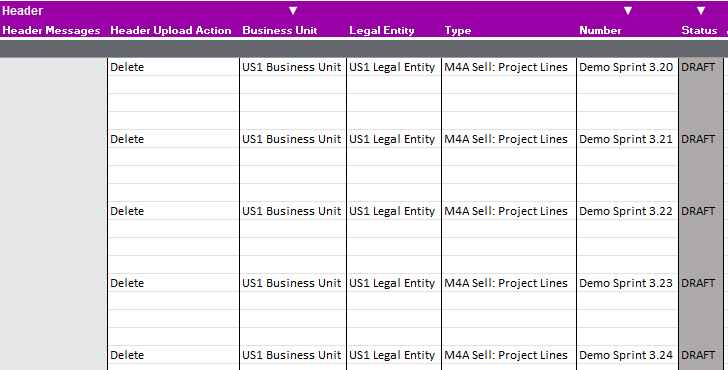
Task: Select US1 Business Unit in Sprint 3.21 row
Action: [x=293, y=139]
